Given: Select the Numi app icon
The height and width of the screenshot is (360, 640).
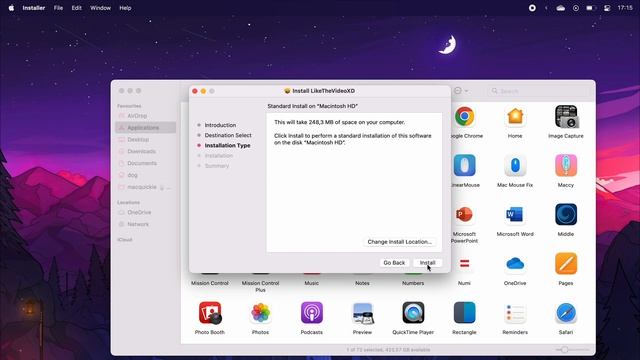Looking at the screenshot, I should [464, 264].
